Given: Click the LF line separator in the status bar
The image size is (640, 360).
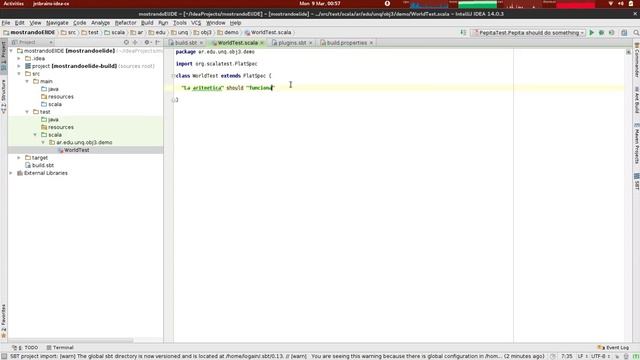Looking at the screenshot, I should tap(581, 356).
